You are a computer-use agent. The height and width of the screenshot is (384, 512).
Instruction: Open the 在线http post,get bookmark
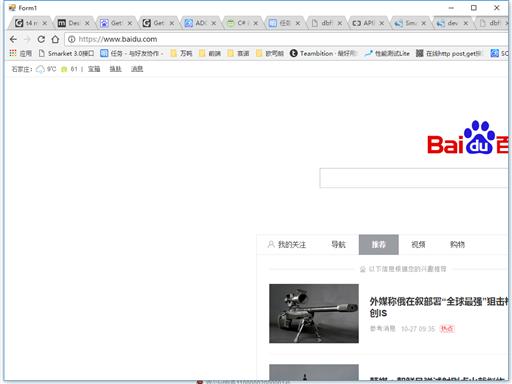[449, 53]
